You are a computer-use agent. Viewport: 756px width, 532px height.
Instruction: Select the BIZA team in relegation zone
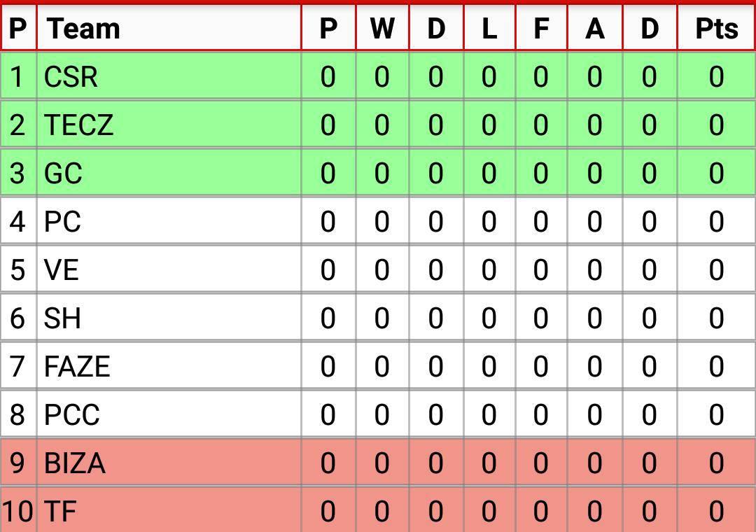coord(75,463)
